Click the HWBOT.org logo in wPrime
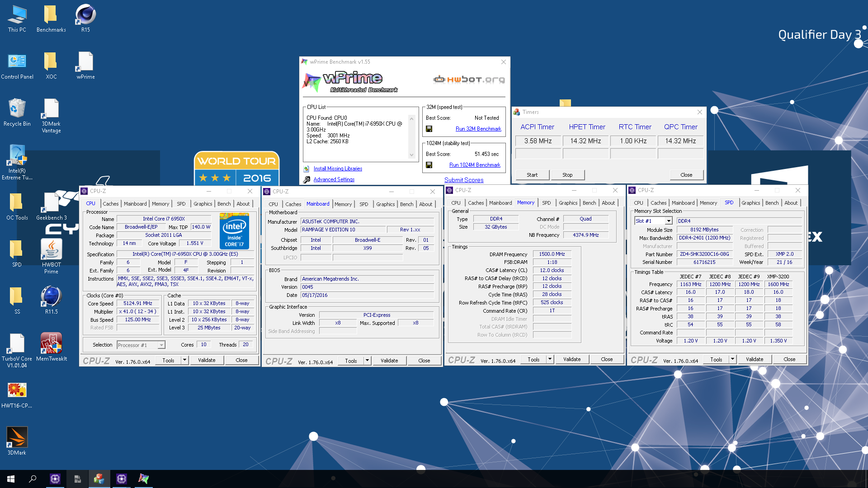 (x=469, y=80)
